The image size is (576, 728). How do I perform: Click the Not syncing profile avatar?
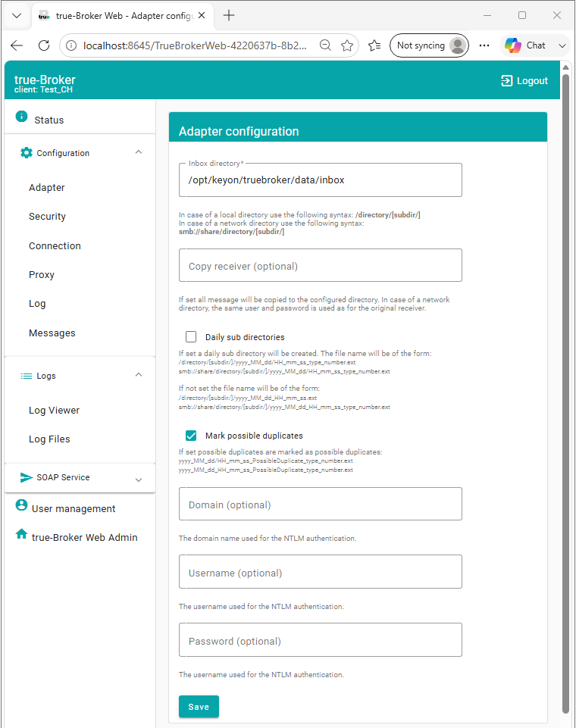458,45
